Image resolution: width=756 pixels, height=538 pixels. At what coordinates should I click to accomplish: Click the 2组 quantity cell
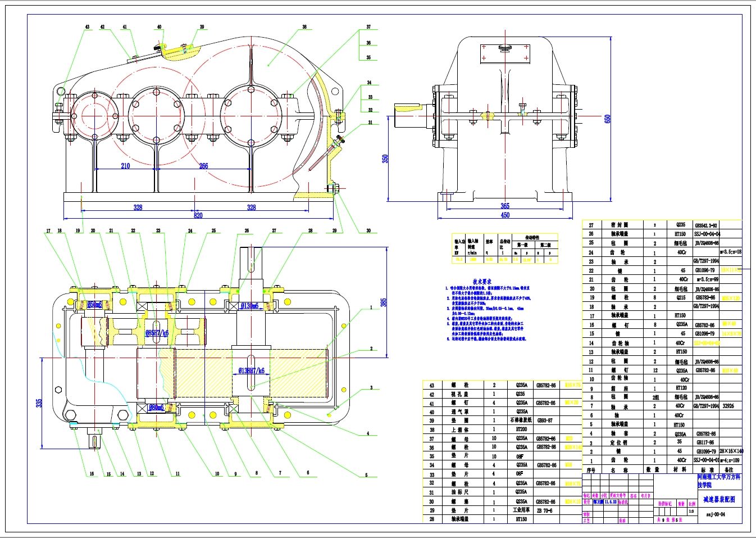(655, 397)
